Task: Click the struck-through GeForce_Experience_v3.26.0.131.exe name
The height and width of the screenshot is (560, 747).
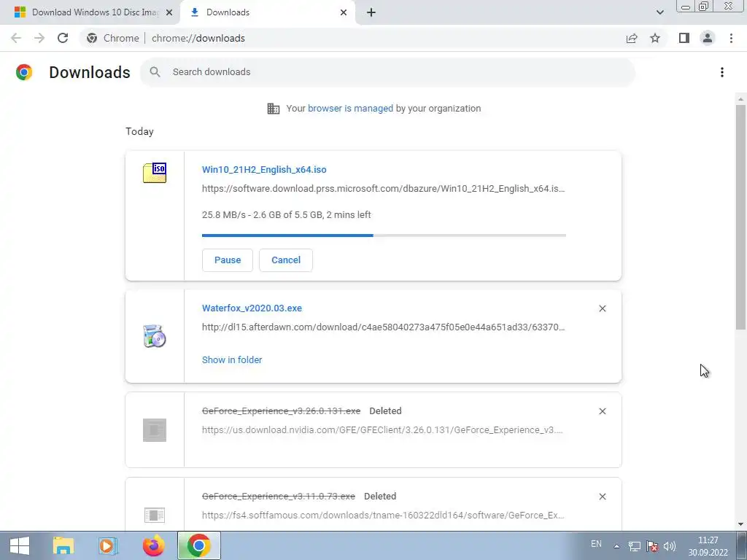Action: coord(281,411)
